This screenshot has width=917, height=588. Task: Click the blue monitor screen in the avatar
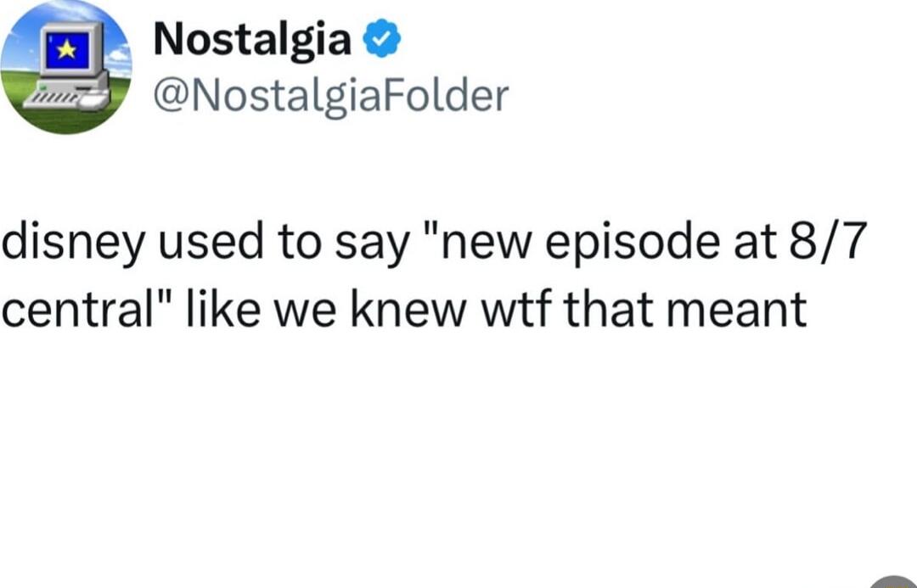click(67, 51)
